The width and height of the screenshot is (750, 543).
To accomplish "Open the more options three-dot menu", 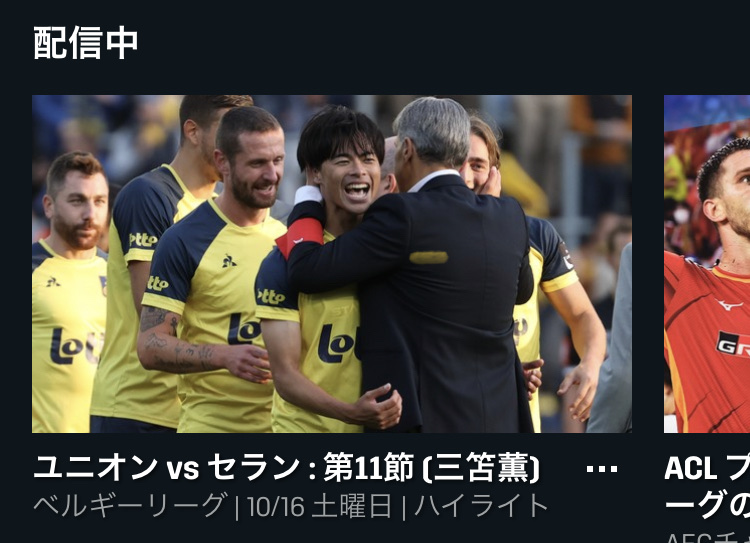I will coord(602,469).
